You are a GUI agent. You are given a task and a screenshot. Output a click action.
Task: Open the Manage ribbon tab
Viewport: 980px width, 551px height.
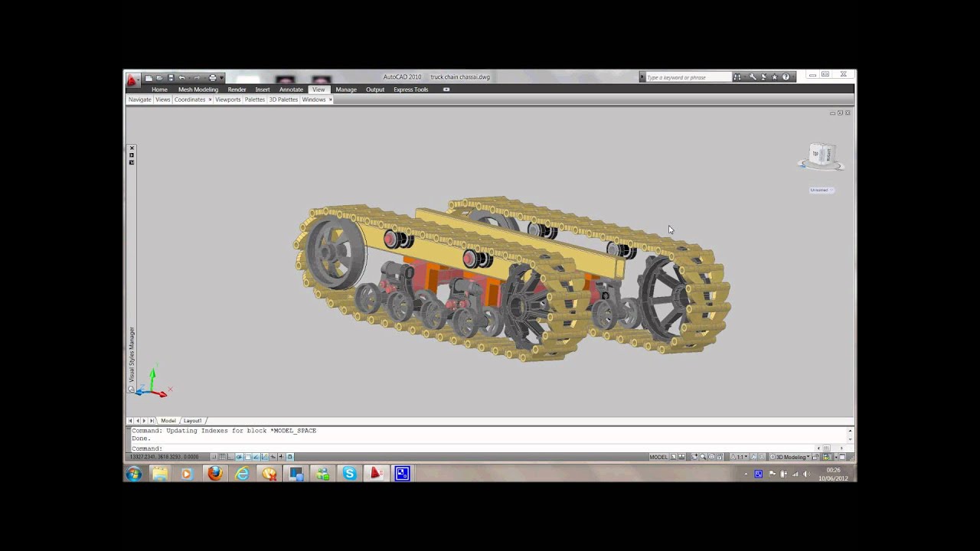pos(346,90)
